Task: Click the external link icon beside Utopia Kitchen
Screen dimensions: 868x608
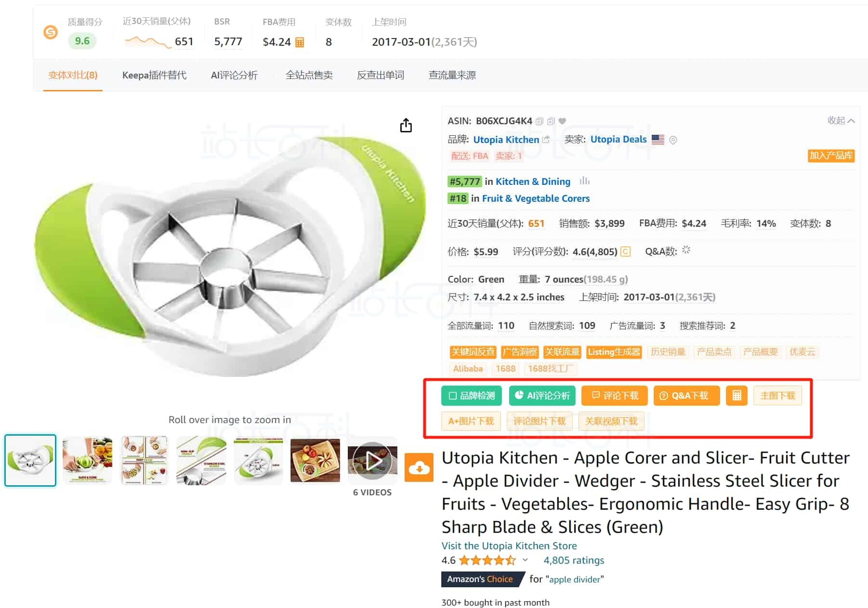Action: 546,138
